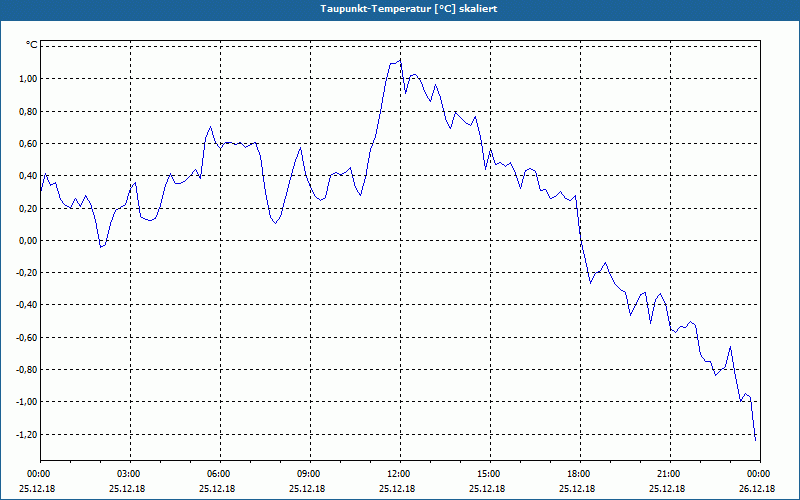800x500 pixels.
Task: Select the -1,20 y-axis value
Action: coord(28,434)
